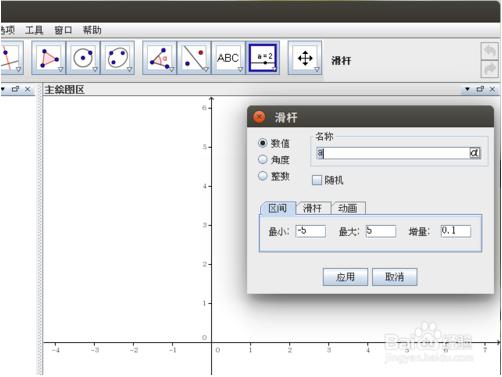Expand the Polygon tool dropdown arrow
502x377 pixels.
click(x=61, y=69)
